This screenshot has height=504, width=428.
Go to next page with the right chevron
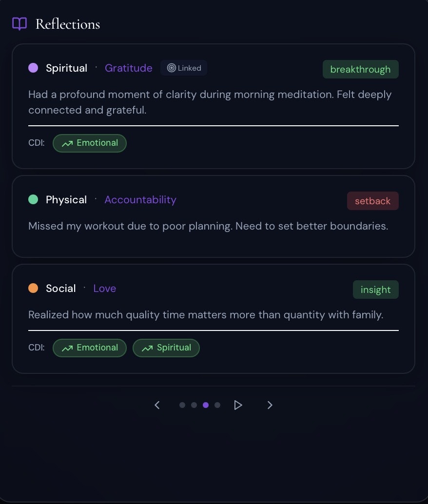[x=270, y=405]
